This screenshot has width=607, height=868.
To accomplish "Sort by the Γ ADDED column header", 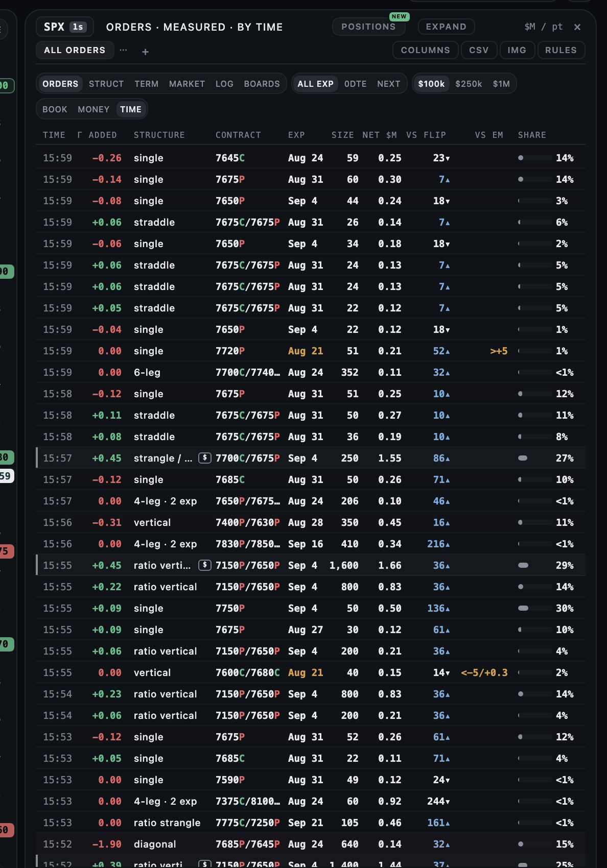I will 97,135.
